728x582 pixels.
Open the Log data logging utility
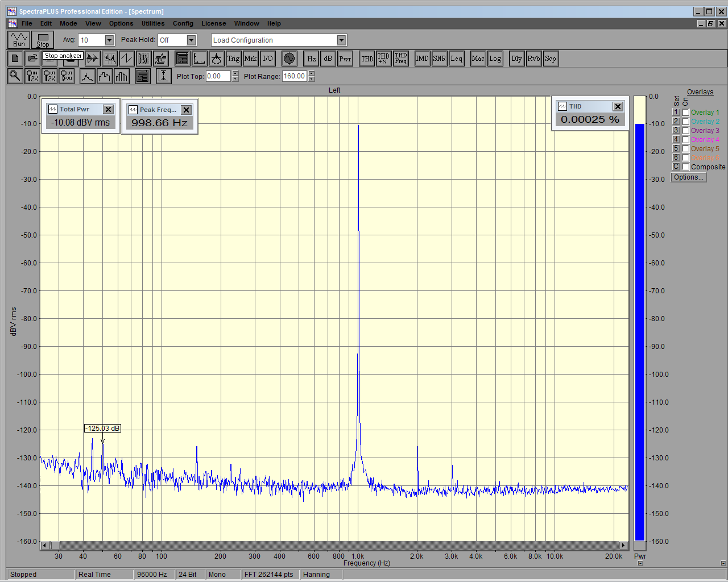[x=495, y=59]
